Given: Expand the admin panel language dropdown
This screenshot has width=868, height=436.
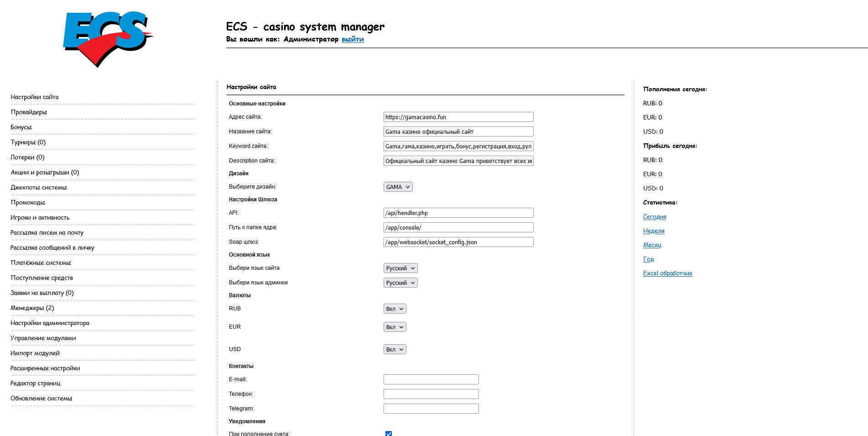Looking at the screenshot, I should click(400, 283).
